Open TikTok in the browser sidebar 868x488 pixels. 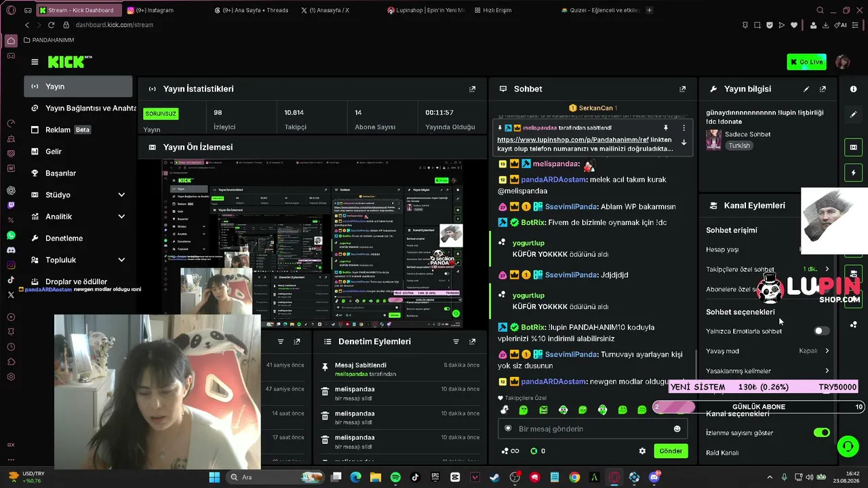[11, 280]
